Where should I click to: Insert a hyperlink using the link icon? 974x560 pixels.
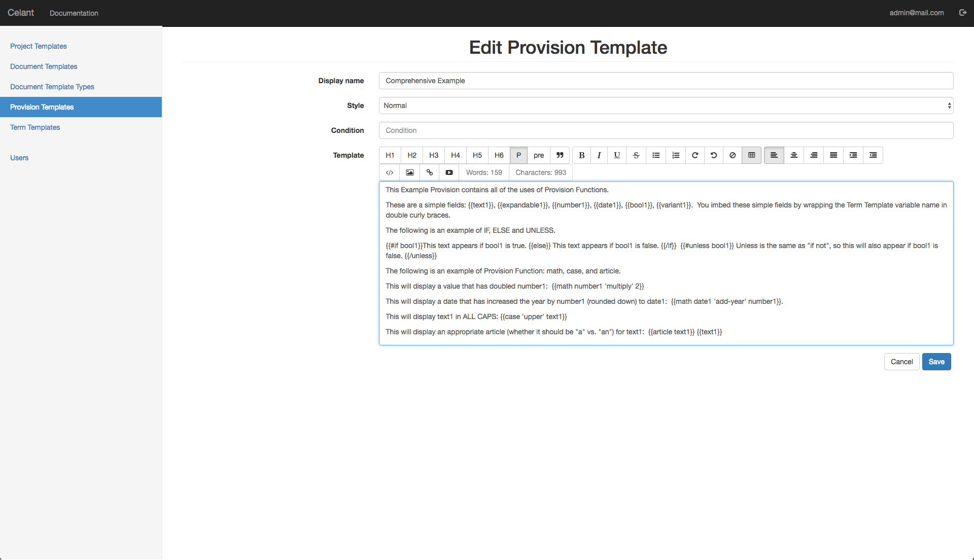tap(429, 172)
